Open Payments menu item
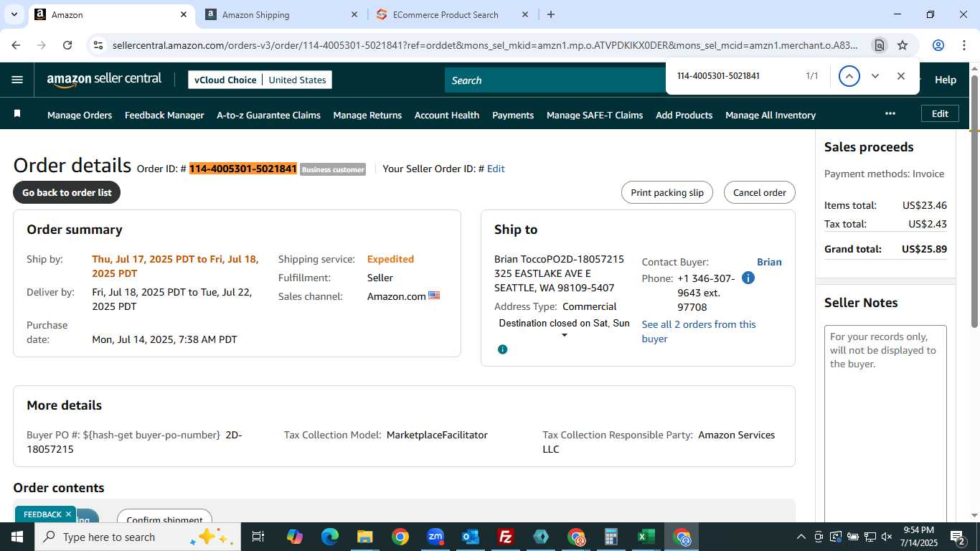This screenshot has width=980, height=551. pyautogui.click(x=513, y=115)
